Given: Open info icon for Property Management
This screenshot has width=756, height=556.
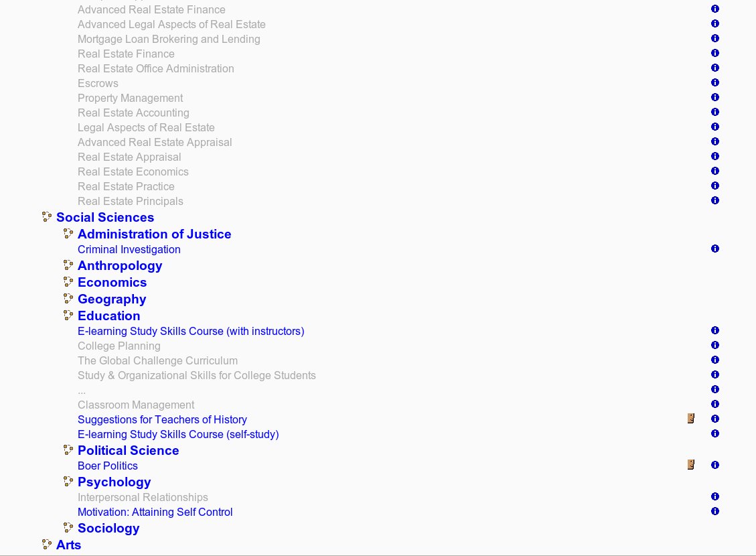Looking at the screenshot, I should (715, 97).
